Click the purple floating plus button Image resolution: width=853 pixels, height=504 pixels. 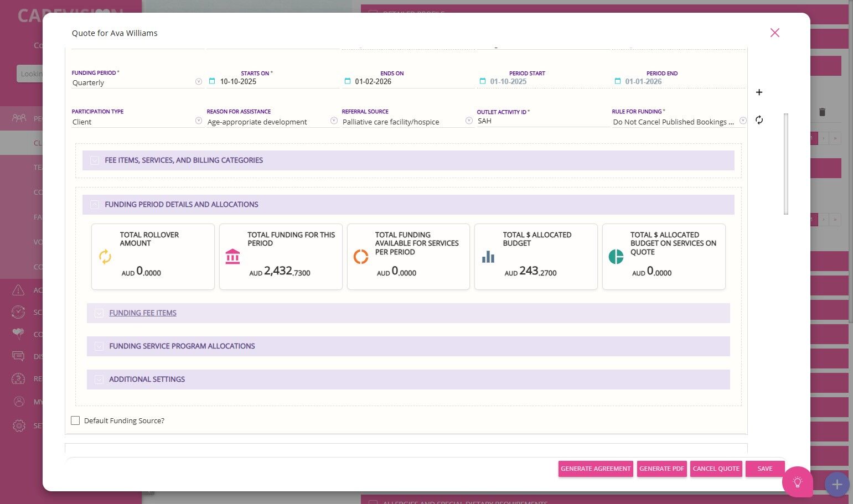click(x=837, y=485)
